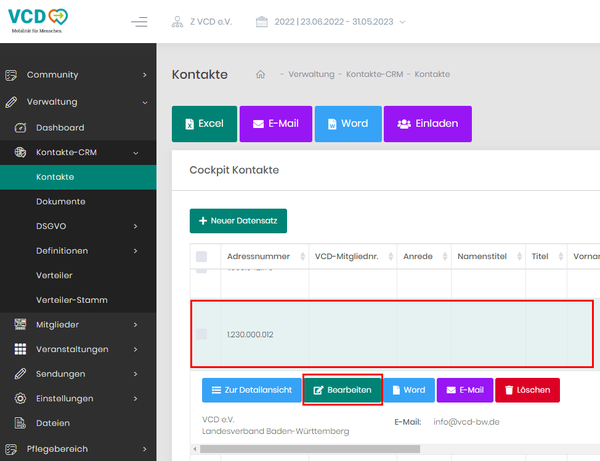
Task: Open Dateien in the sidebar
Action: click(x=78, y=423)
